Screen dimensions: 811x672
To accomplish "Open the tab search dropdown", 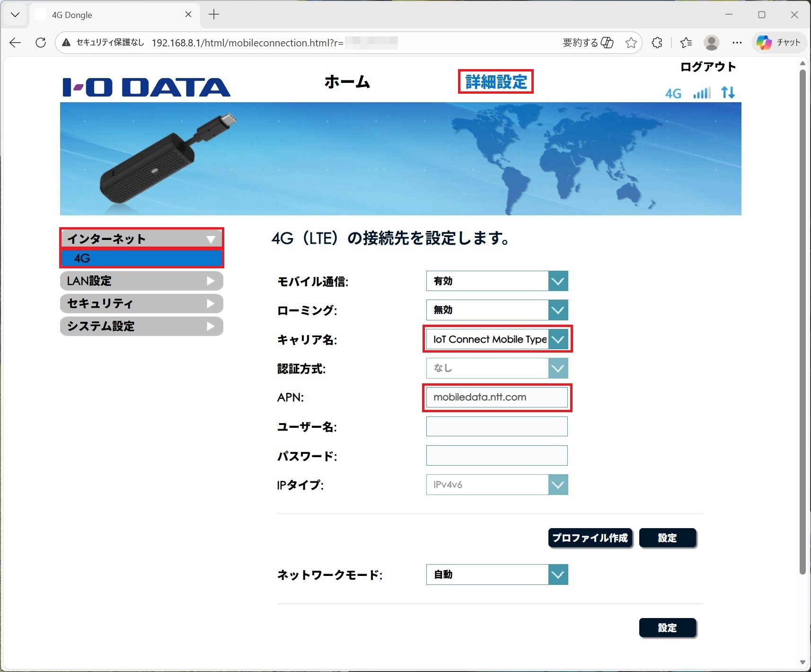I will click(x=15, y=15).
